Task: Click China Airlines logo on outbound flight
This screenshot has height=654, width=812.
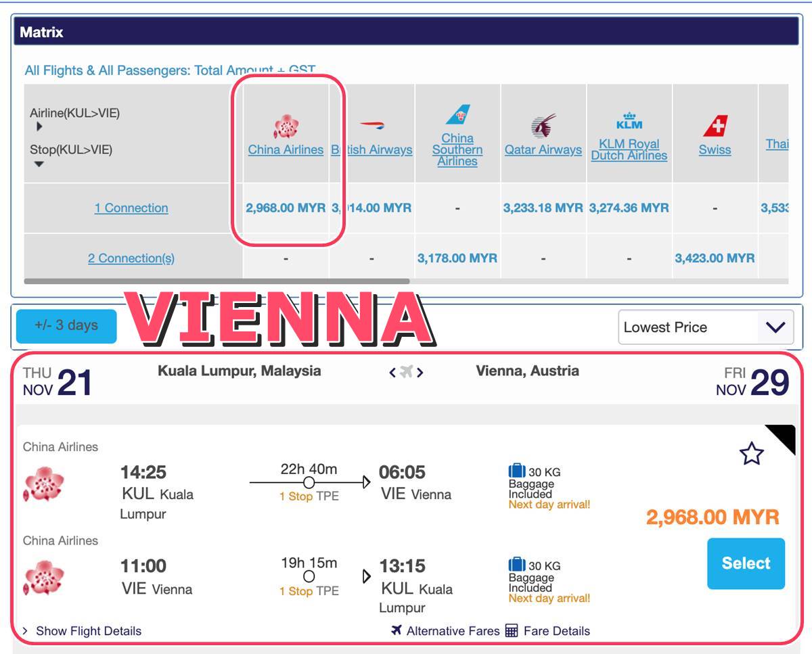Action: point(44,484)
